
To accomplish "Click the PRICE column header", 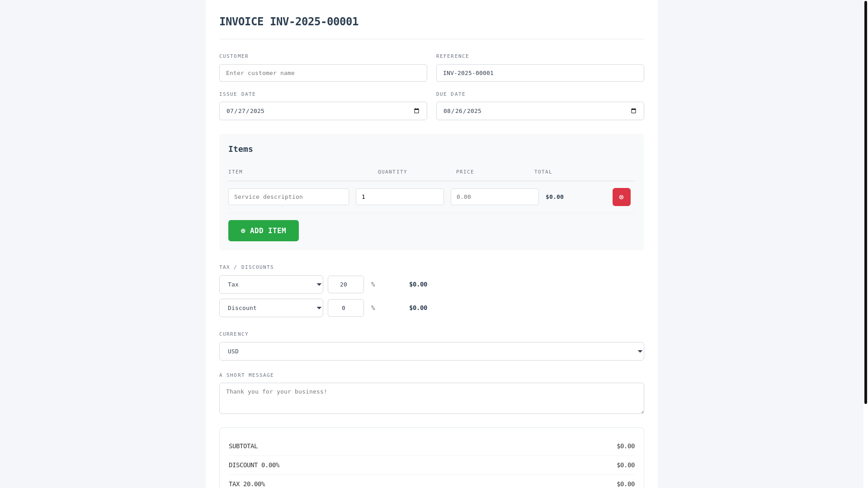I will (465, 172).
